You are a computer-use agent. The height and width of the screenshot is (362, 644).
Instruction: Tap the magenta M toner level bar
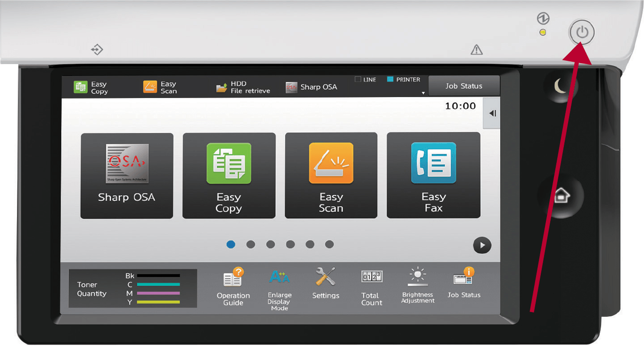coord(158,293)
